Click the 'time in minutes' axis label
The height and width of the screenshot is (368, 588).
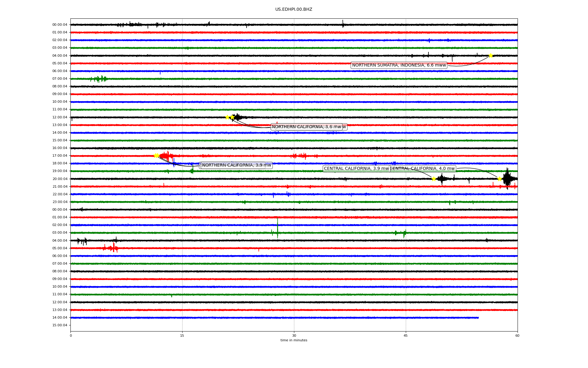tap(294, 340)
